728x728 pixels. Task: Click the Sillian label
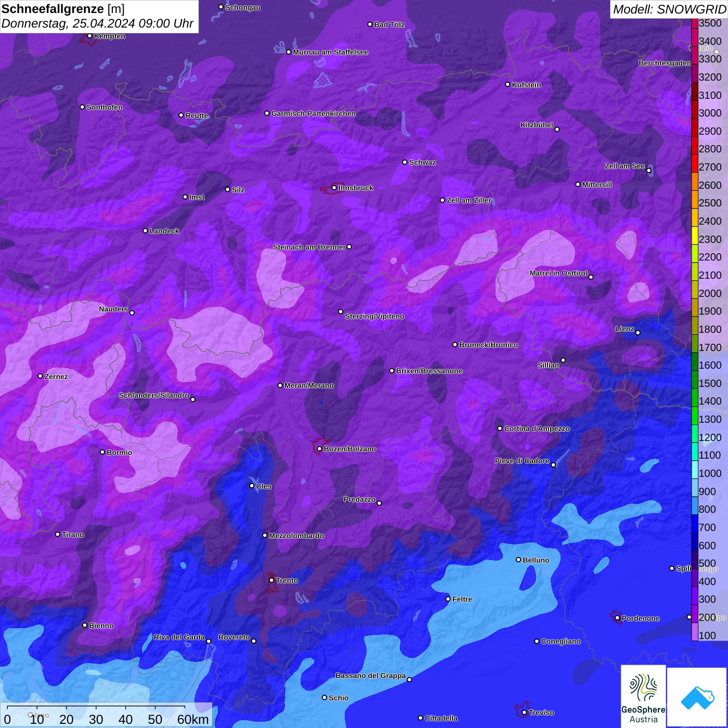pyautogui.click(x=548, y=365)
